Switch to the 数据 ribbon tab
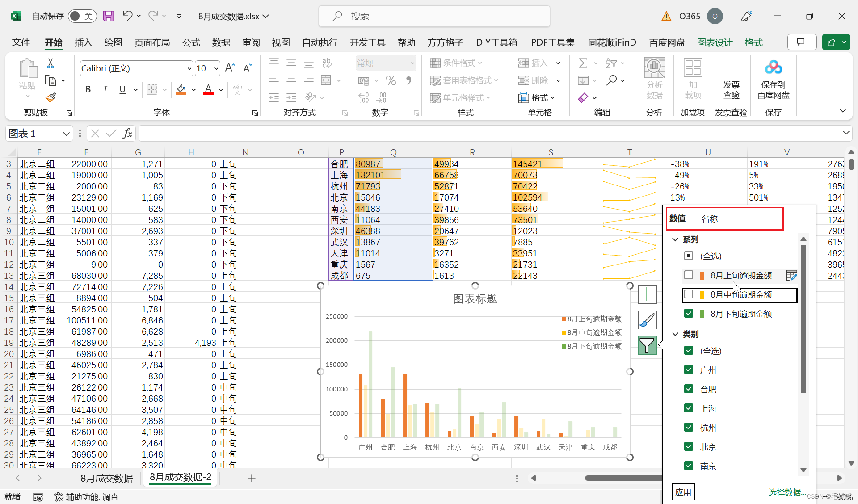Screen dimensions: 858x504 coord(221,42)
